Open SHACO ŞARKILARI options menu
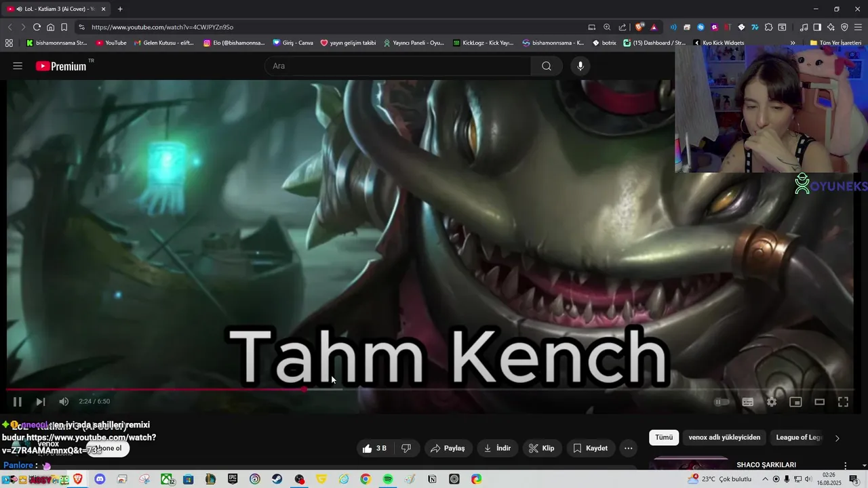 [845, 466]
